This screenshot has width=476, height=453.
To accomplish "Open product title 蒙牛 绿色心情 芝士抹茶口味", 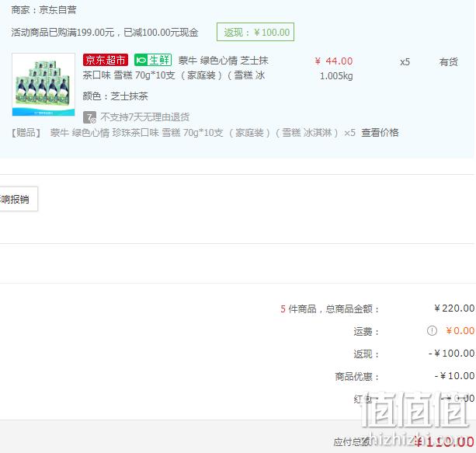I will tap(175, 68).
